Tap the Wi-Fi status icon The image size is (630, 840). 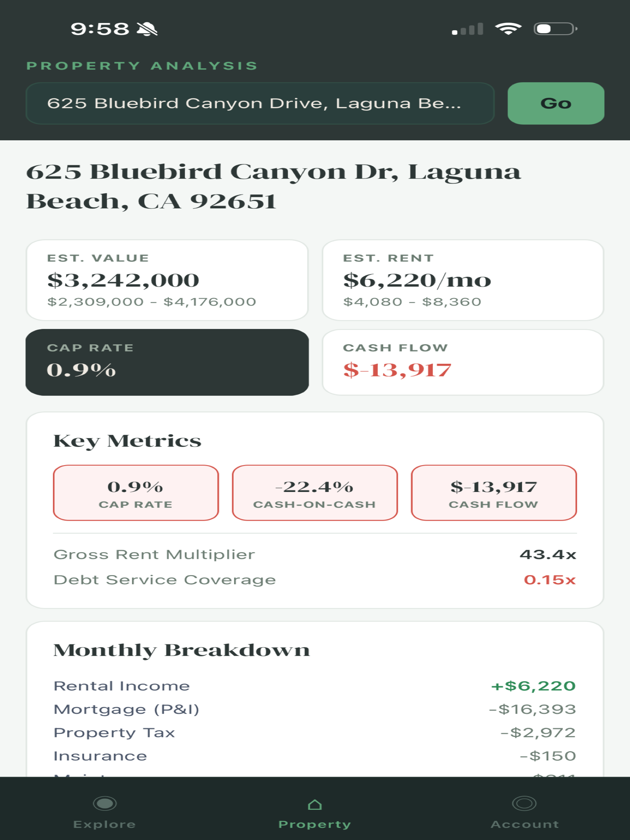coord(508,29)
